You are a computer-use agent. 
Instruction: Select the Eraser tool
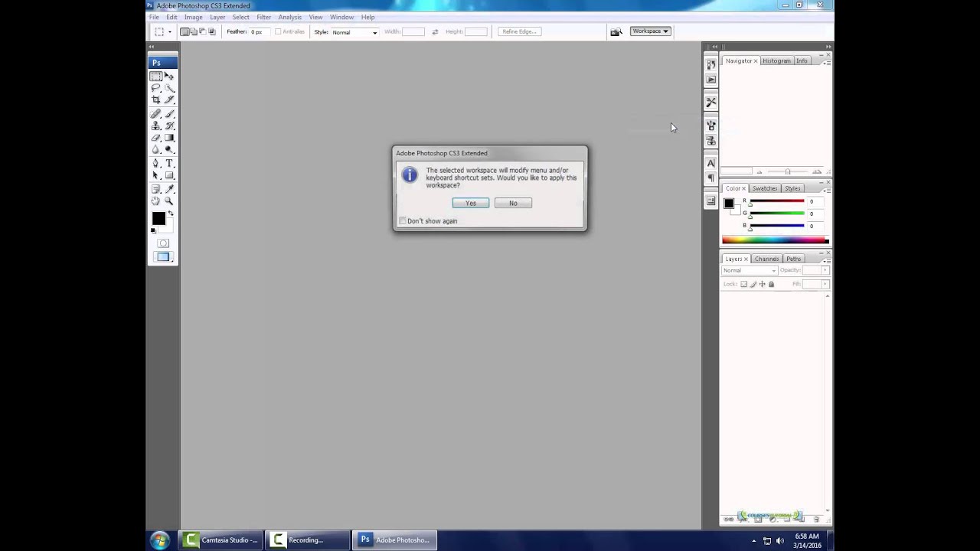pos(156,138)
